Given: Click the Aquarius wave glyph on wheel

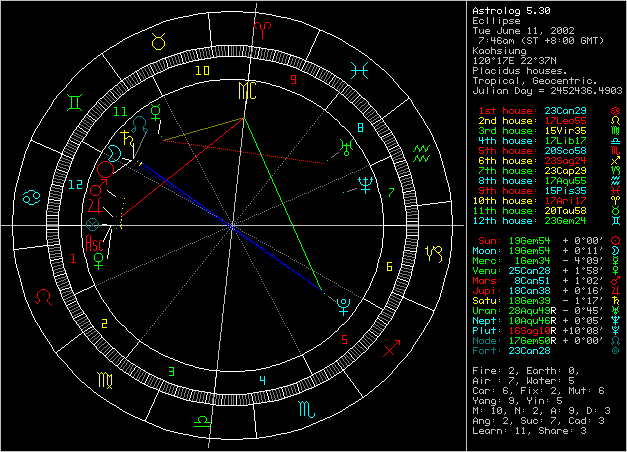Looking at the screenshot, I should (422, 151).
